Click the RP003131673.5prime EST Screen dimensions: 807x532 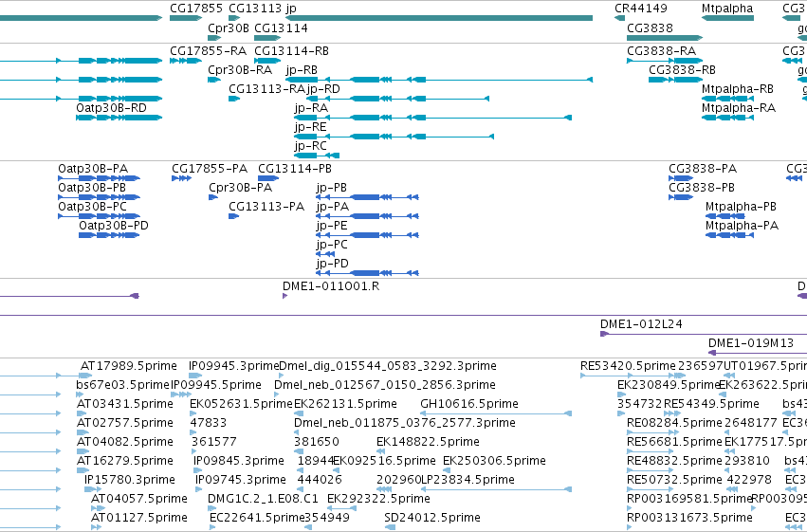coord(630,527)
